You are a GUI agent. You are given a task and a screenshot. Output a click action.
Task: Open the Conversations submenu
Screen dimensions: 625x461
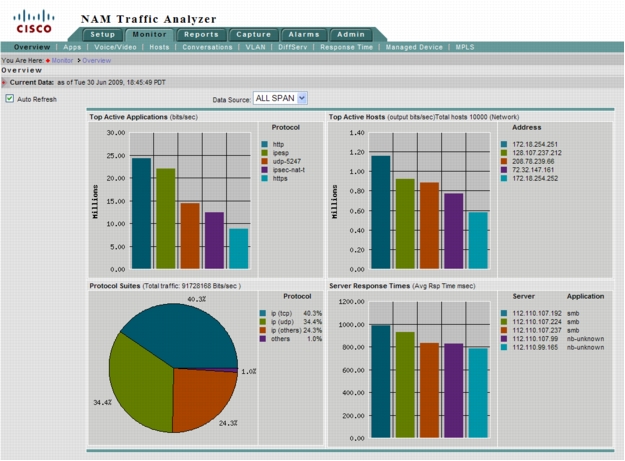point(207,47)
